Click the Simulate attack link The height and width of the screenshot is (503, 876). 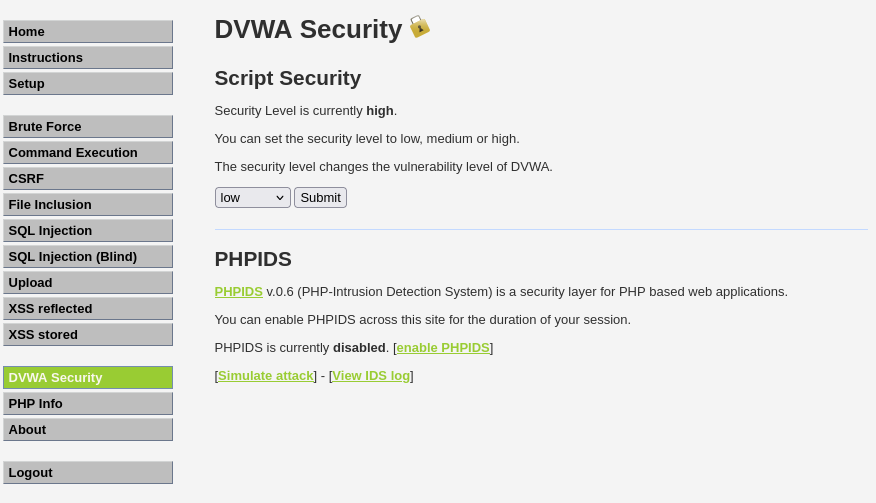coord(266,376)
